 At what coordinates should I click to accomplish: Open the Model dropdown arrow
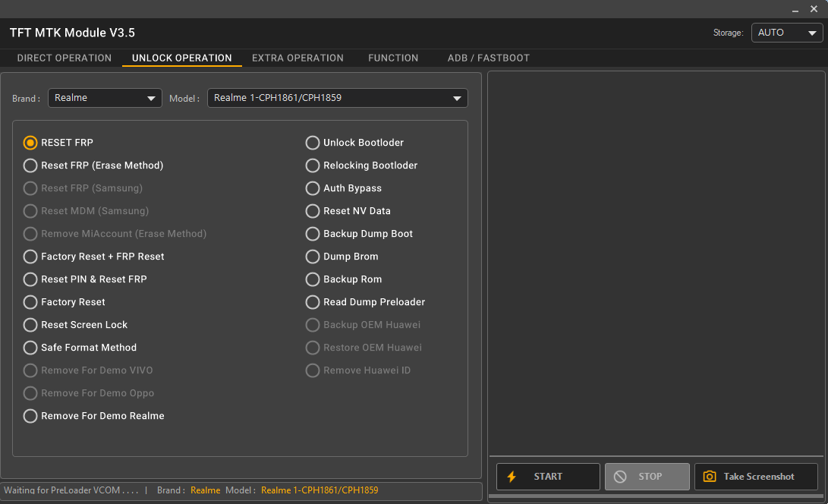tap(457, 98)
